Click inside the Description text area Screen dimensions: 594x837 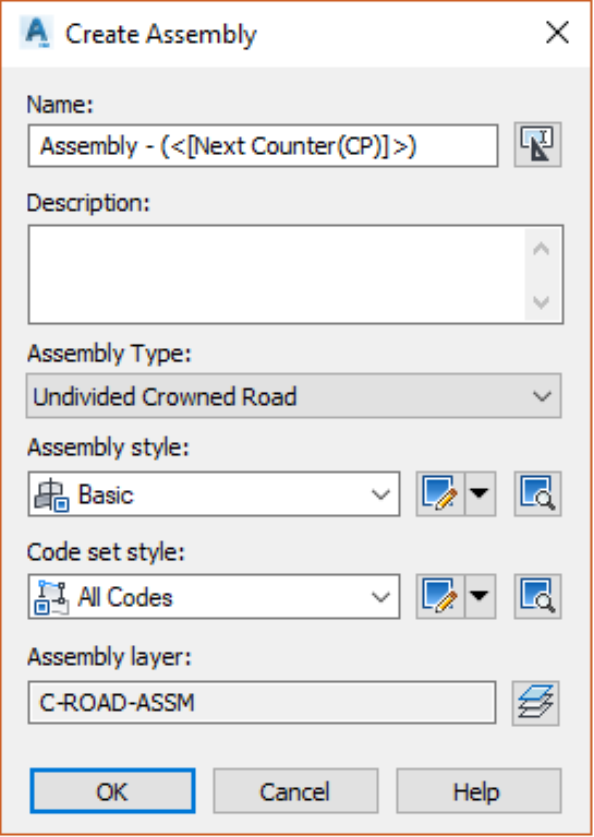click(x=276, y=274)
